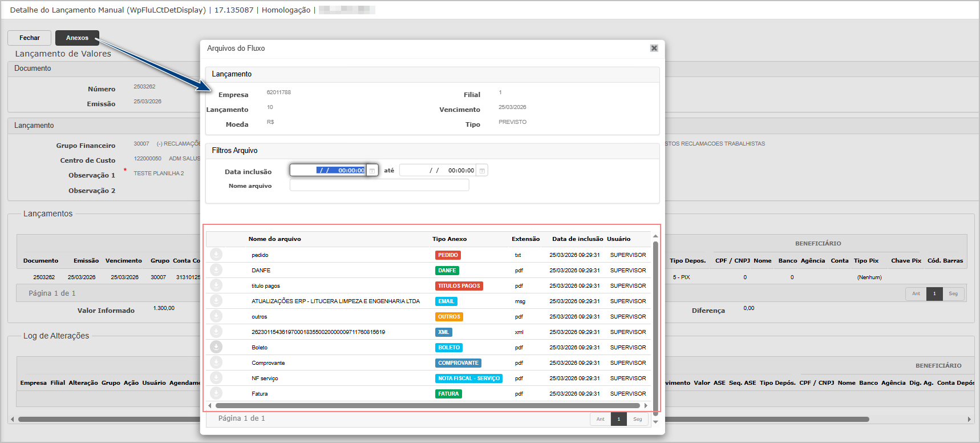Screen dimensions: 980x443
Task: Download the pedido file
Action: point(216,255)
